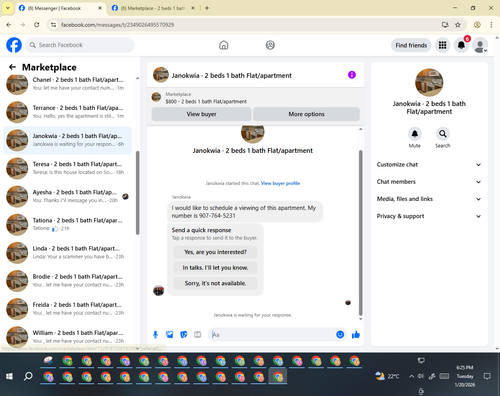Image resolution: width=500 pixels, height=396 pixels.
Task: Open the Windows notification center icon
Action: [487, 376]
